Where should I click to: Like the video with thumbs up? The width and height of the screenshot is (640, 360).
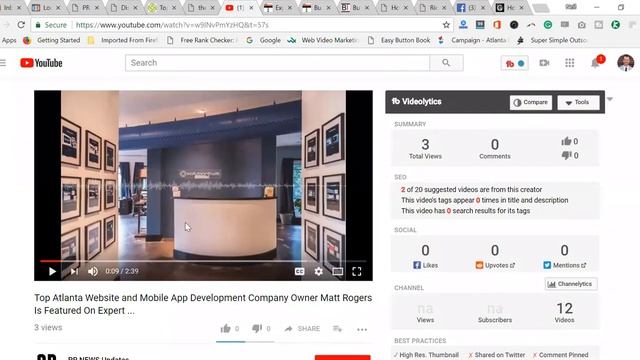(x=226, y=329)
